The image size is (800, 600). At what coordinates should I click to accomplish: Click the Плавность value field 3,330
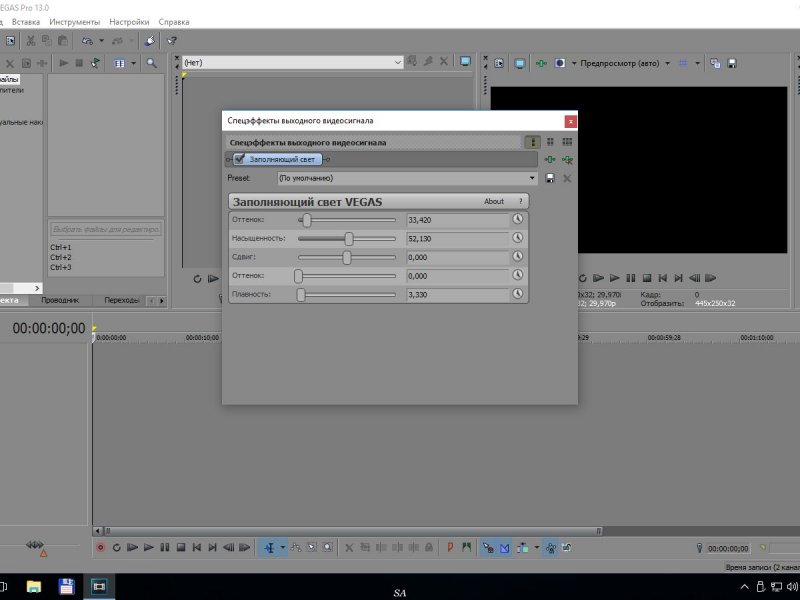click(457, 294)
